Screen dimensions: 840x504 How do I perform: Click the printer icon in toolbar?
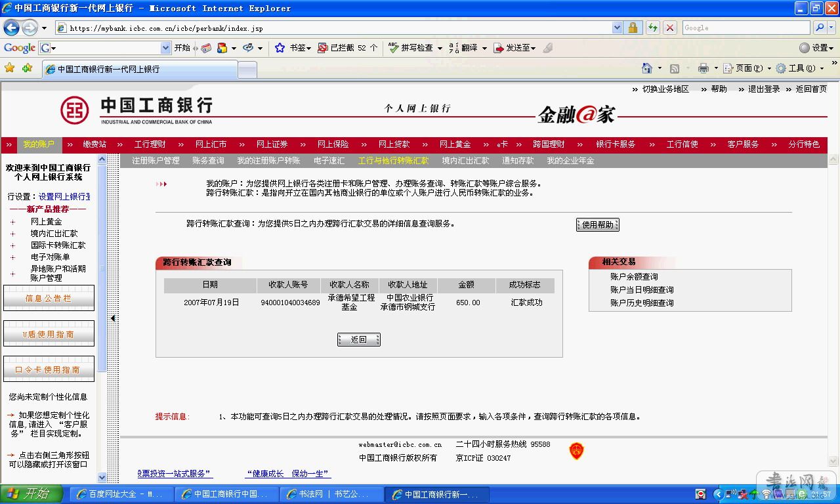[703, 68]
